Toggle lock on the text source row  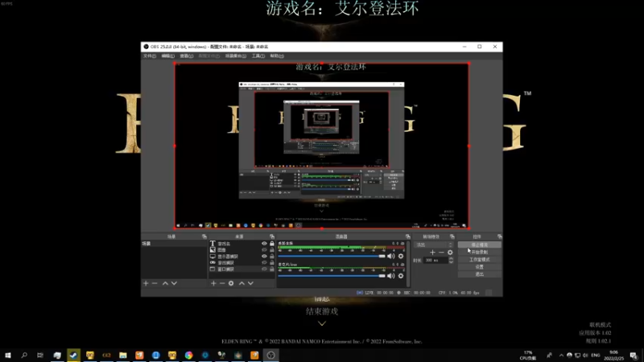coord(272,244)
